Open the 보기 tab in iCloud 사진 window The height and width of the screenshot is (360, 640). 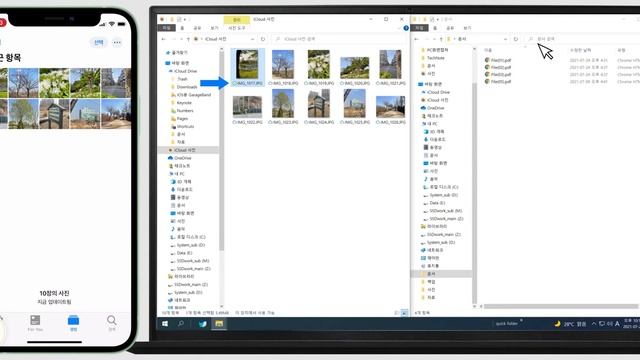[x=215, y=28]
